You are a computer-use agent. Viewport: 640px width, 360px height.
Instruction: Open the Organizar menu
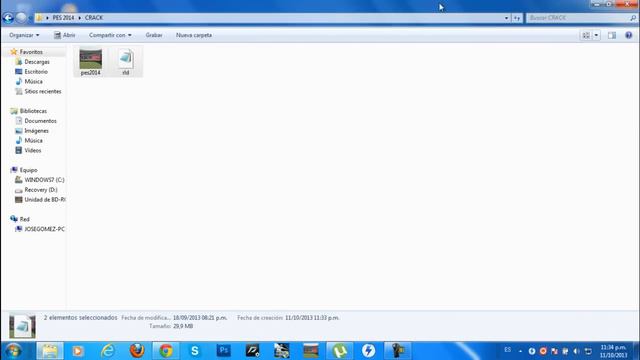point(24,35)
